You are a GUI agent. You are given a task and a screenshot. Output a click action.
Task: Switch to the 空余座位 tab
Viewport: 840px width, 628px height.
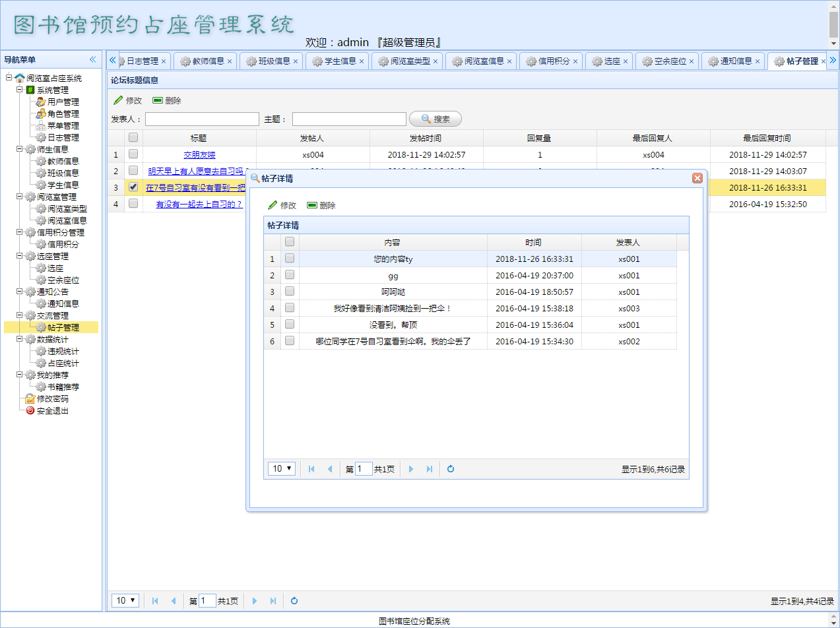point(666,61)
